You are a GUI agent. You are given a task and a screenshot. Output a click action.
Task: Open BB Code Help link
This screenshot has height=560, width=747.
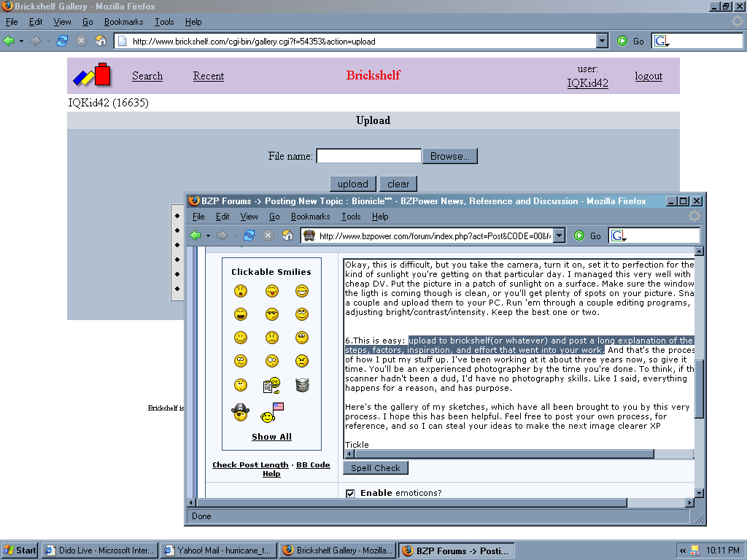coord(295,469)
